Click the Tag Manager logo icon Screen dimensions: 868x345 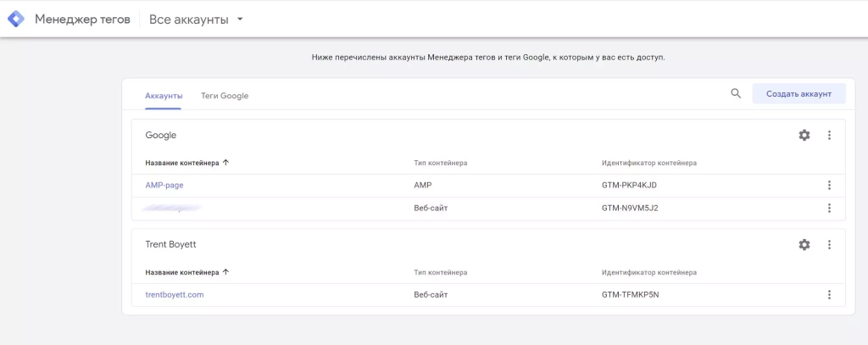coord(15,19)
